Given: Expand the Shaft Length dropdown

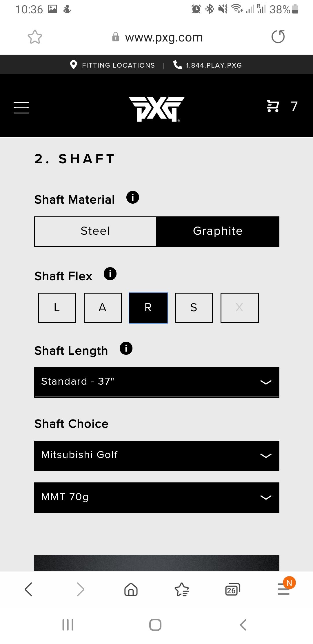Looking at the screenshot, I should click(156, 382).
